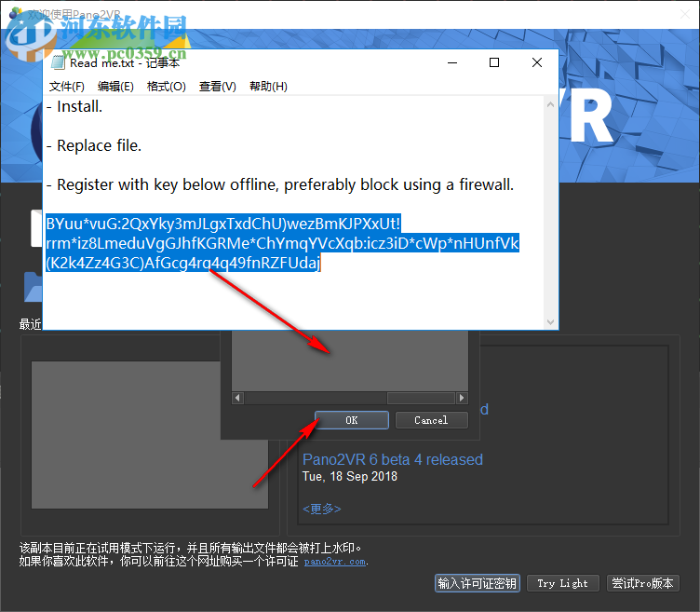Click right arrow of dialog horizontal scrollbar
The height and width of the screenshot is (612, 700).
(x=462, y=398)
